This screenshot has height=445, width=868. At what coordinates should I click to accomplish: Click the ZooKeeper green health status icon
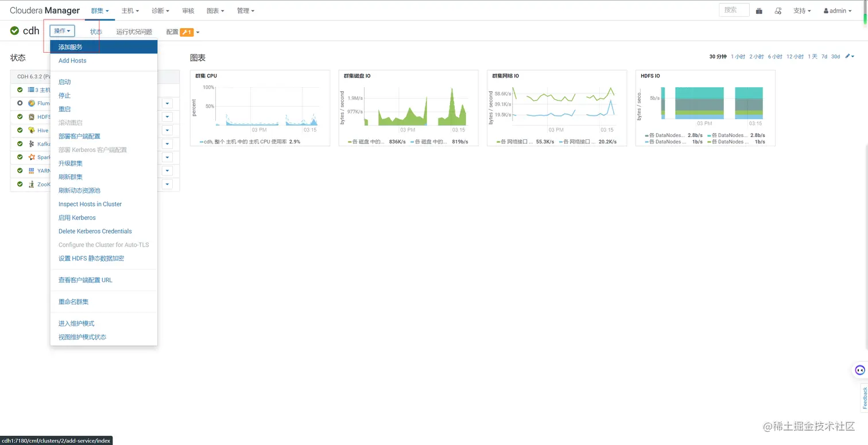20,184
